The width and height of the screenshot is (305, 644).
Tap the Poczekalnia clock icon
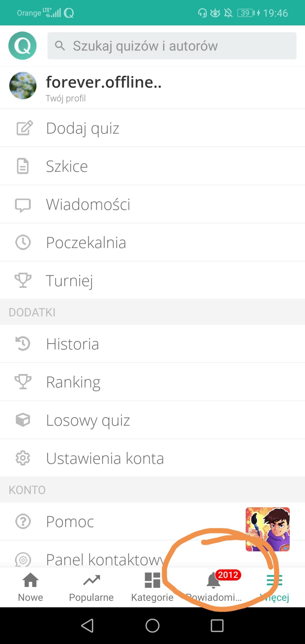(23, 242)
